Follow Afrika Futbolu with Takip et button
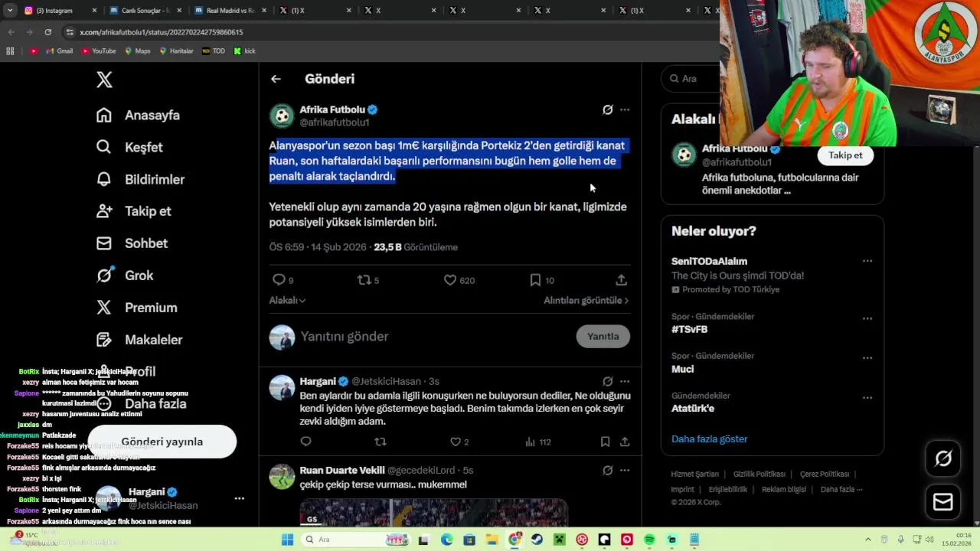980x551 pixels. point(845,155)
